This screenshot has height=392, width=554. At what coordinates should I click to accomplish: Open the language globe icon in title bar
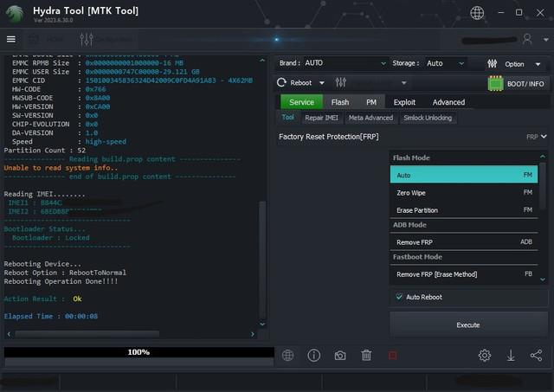[x=477, y=13]
